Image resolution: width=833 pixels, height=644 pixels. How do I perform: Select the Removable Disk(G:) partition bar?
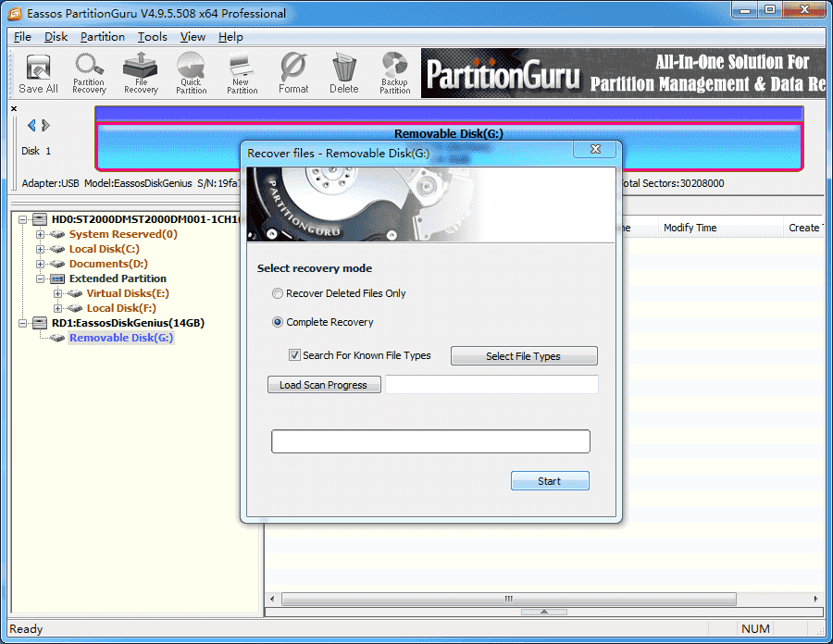click(x=449, y=146)
